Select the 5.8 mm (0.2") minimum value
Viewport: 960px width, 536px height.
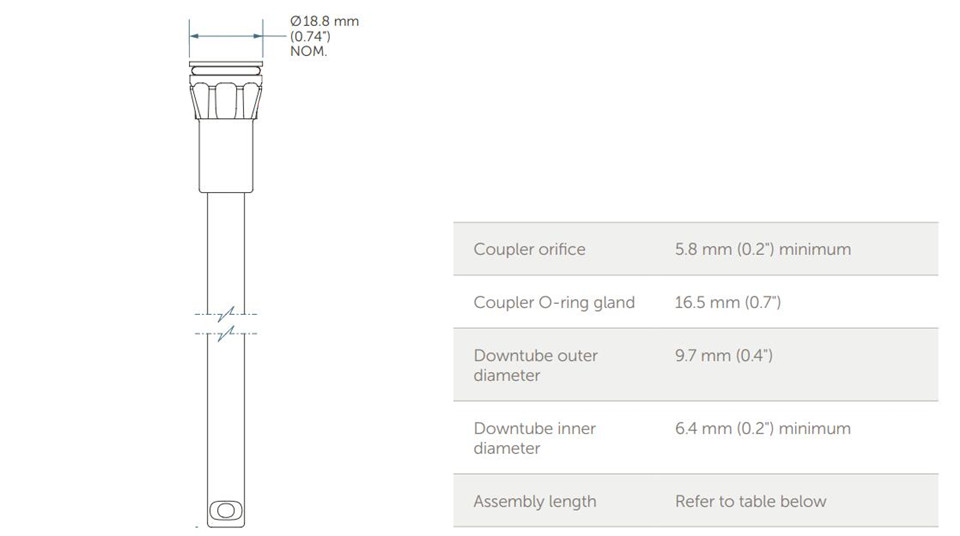coord(763,249)
